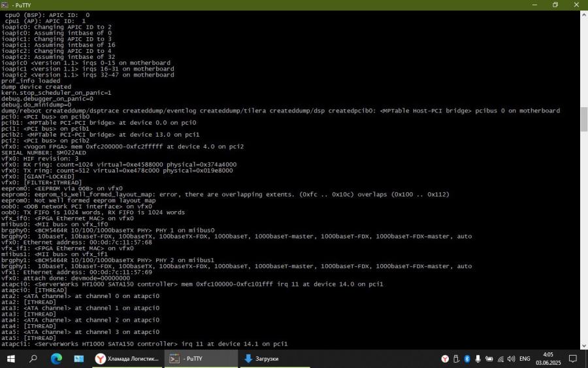Click the Yandex tray icon
This screenshot has height=368, width=588.
[445, 359]
